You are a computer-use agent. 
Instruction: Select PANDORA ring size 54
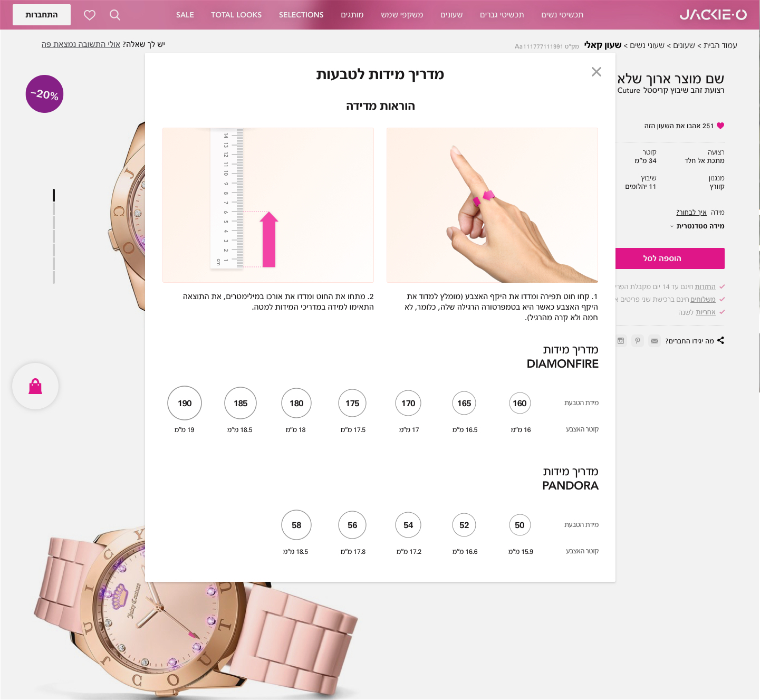408,525
